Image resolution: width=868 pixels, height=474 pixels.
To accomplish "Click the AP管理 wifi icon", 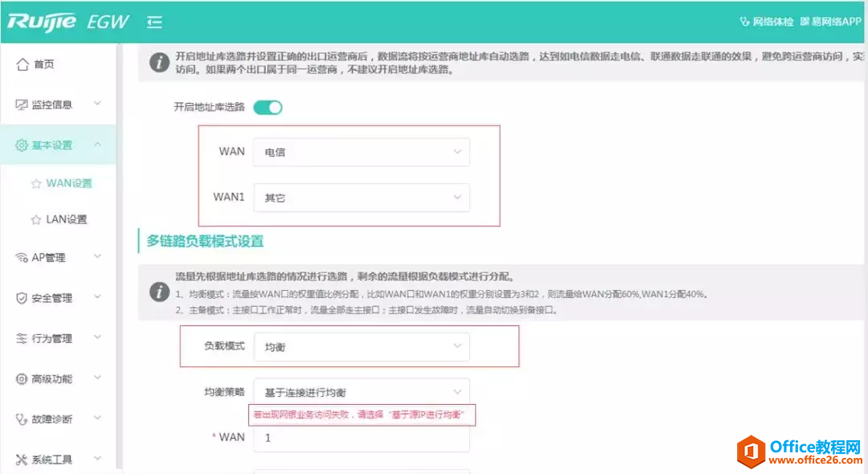I will coord(22,257).
